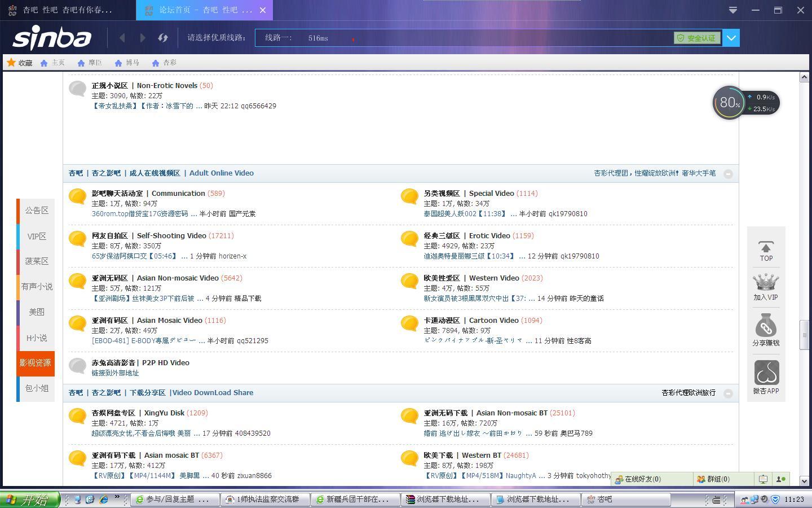Click the 链接到外部地址 link
Screen dimensions: 812x508
point(115,373)
